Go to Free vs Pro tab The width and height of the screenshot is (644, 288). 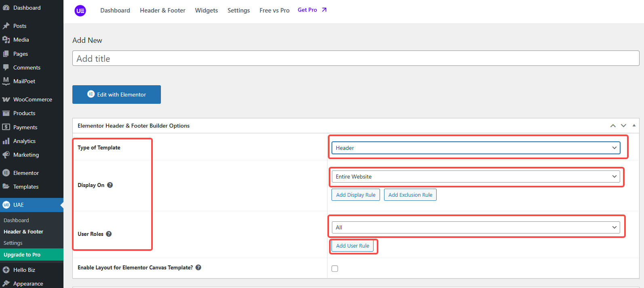click(x=274, y=11)
